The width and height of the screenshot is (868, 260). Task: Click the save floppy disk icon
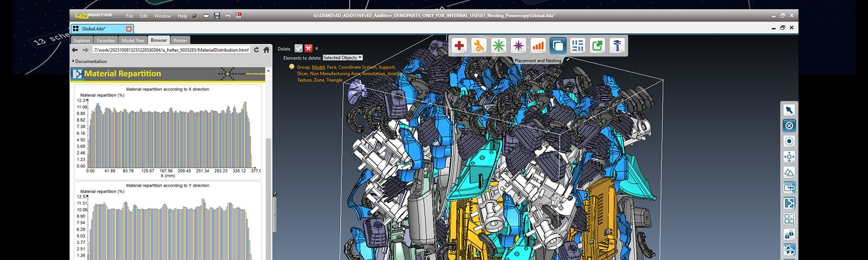[x=217, y=16]
